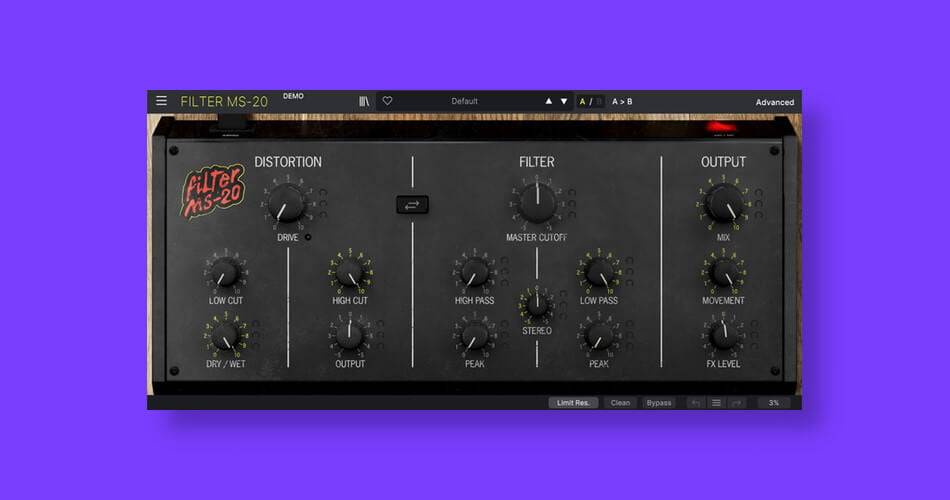
Task: Toggle the Clean mode button
Action: click(620, 403)
